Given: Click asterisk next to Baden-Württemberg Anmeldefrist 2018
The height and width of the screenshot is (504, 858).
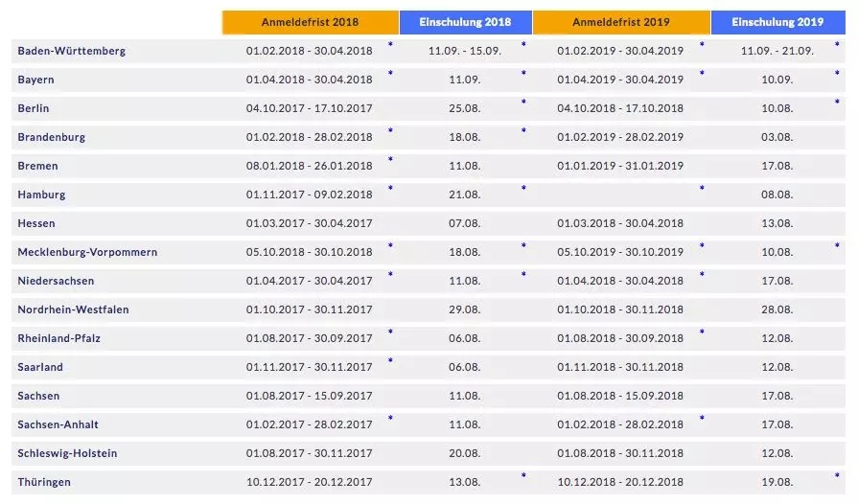Looking at the screenshot, I should [x=390, y=44].
